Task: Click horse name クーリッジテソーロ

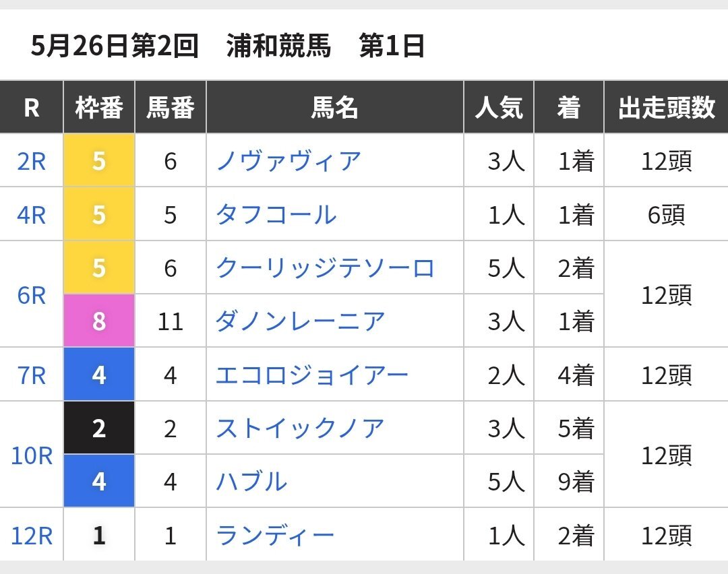Action: click(x=325, y=268)
